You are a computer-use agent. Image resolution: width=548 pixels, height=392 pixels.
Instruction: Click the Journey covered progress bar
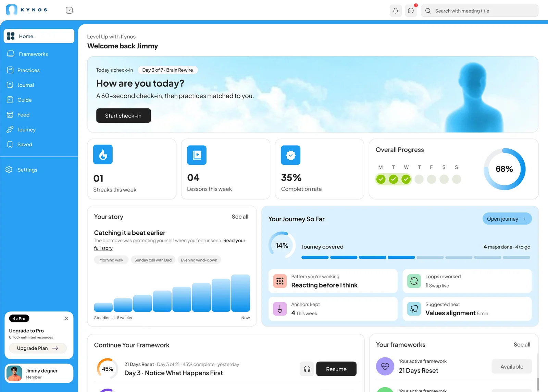click(x=416, y=257)
